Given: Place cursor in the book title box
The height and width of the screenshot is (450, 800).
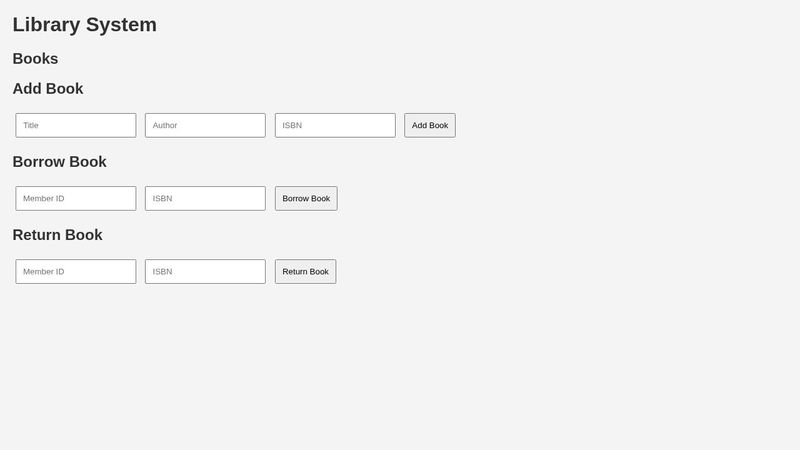Looking at the screenshot, I should [76, 125].
